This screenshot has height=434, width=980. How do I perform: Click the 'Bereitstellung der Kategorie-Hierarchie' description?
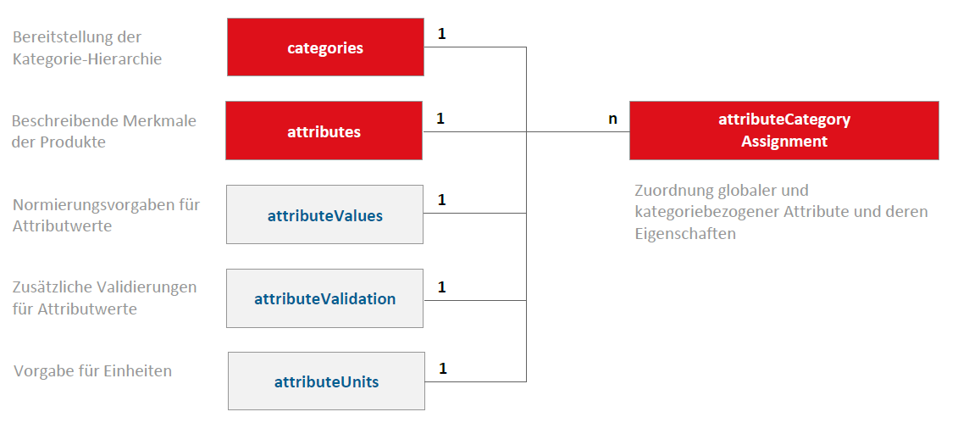[87, 48]
